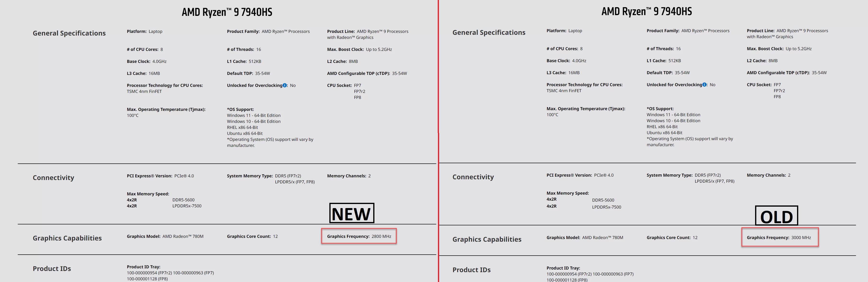Click 'Platform: Laptop' on right page
Screen dimensions: 868x282
click(x=564, y=31)
